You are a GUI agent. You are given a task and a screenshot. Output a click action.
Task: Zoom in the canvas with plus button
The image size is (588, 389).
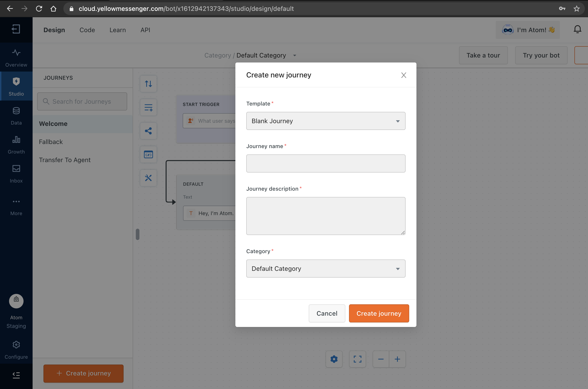pos(397,359)
